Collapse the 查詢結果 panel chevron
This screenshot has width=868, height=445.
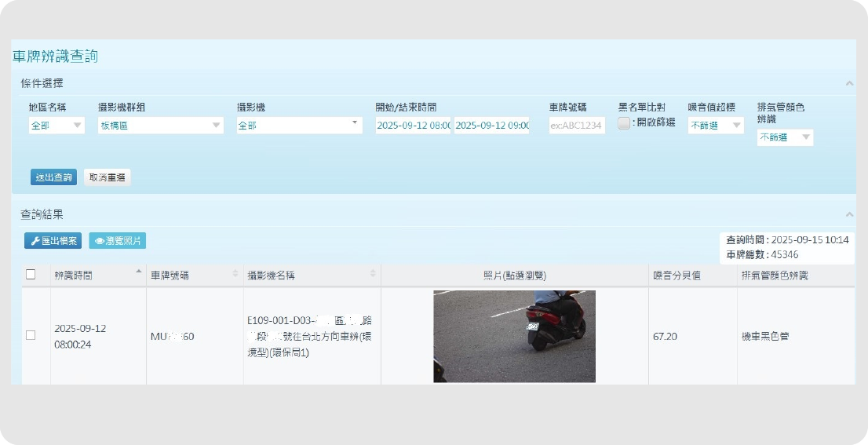point(849,213)
